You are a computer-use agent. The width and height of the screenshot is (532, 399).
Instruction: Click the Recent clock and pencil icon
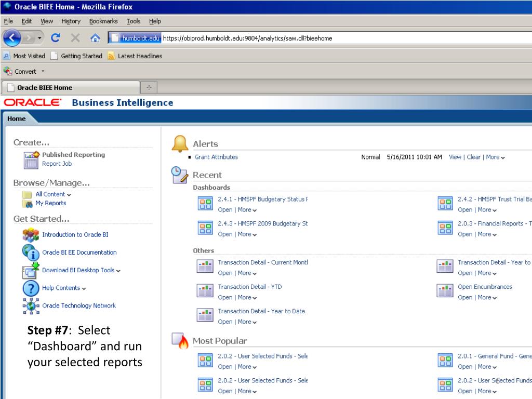[180, 175]
